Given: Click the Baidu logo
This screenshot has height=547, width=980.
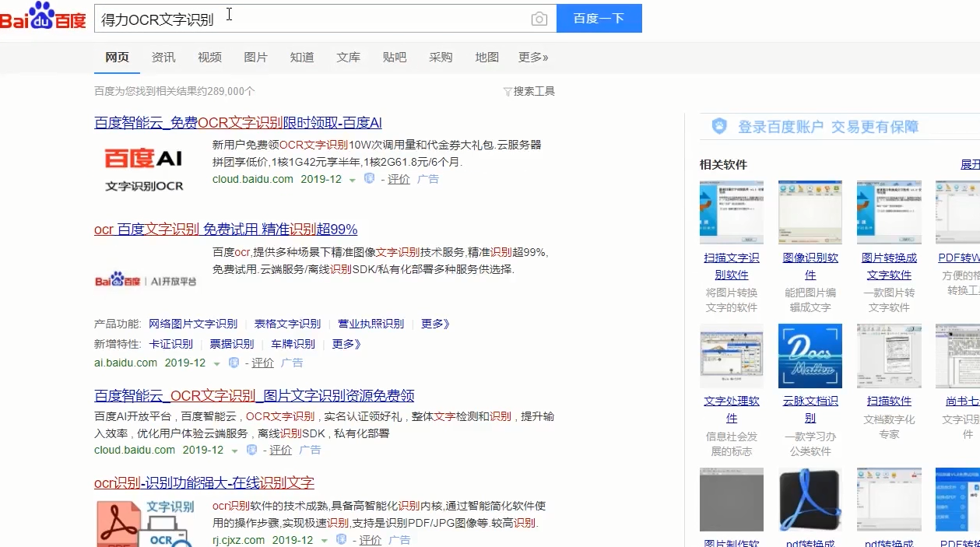Looking at the screenshot, I should point(43,16).
